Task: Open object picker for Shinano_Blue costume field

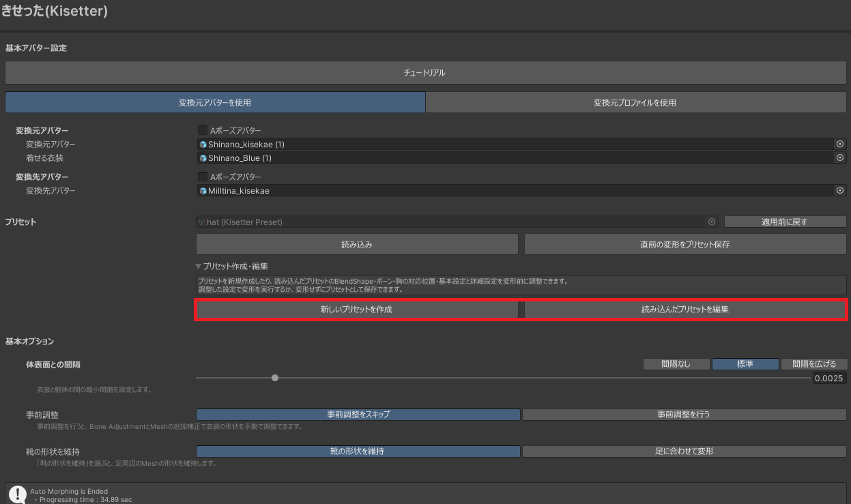Action: 840,158
